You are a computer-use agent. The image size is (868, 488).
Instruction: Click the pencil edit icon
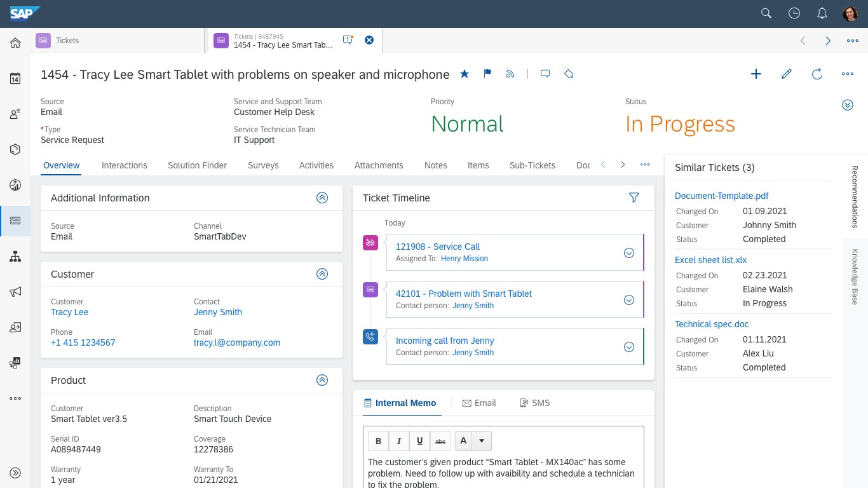(787, 74)
